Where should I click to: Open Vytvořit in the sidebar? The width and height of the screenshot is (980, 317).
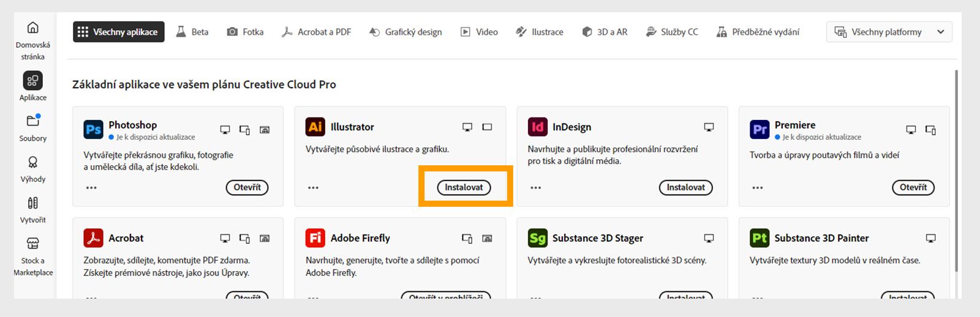tap(33, 209)
